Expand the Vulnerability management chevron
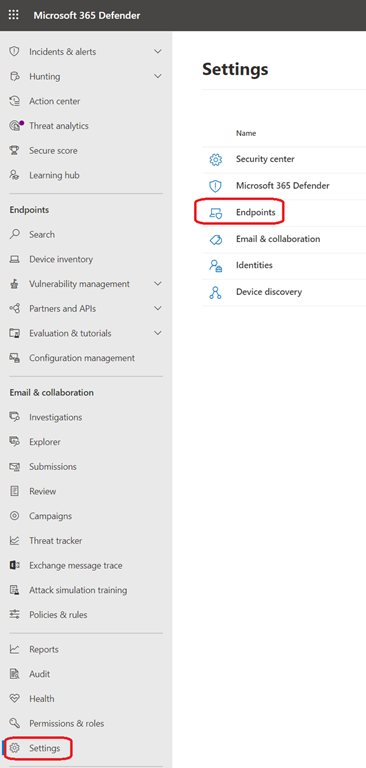 [157, 284]
